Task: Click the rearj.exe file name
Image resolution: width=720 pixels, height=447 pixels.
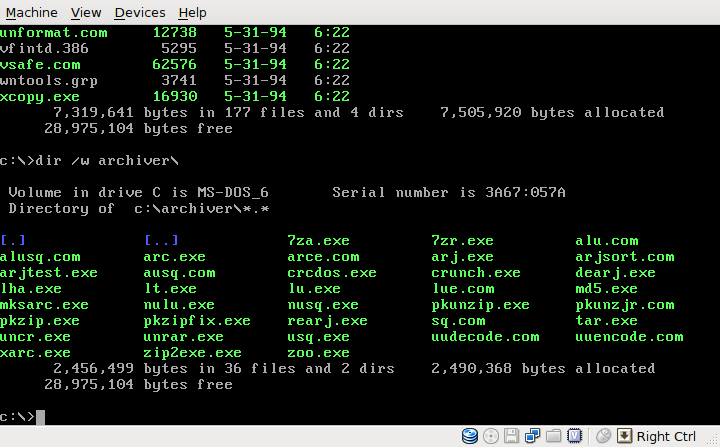Action: [327, 321]
